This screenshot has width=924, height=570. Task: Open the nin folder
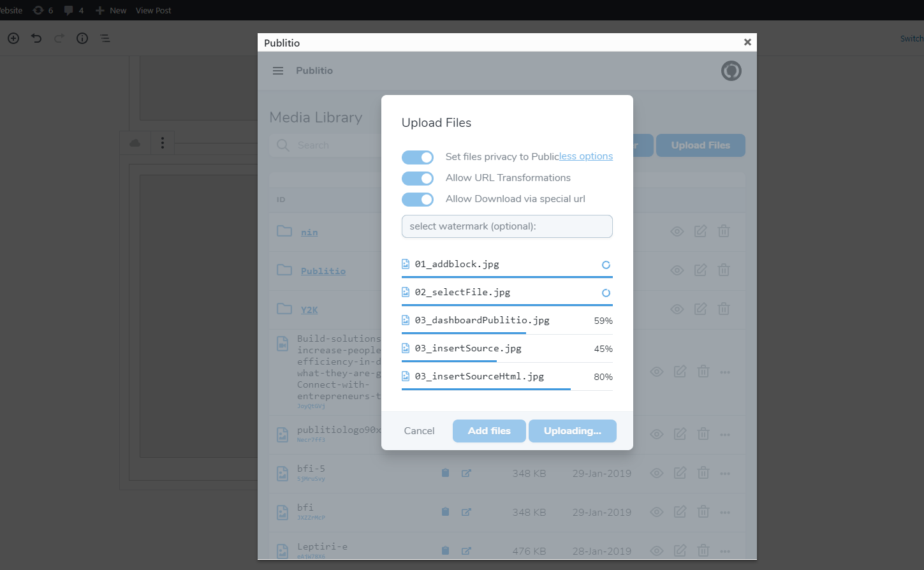tap(309, 233)
